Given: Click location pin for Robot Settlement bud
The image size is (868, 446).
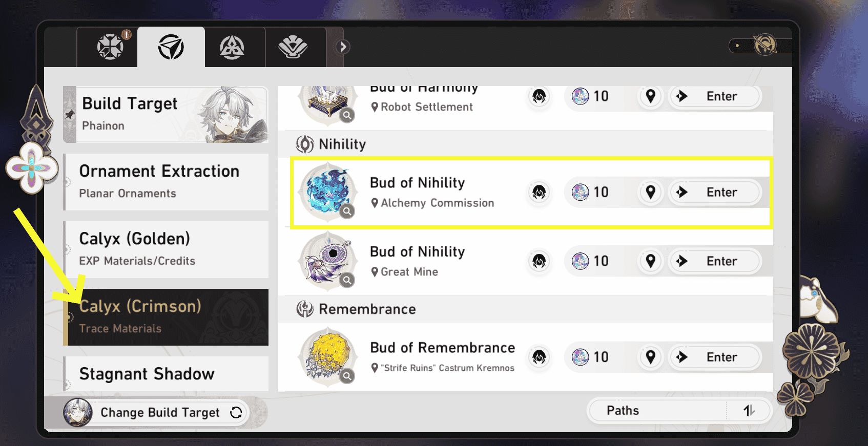Looking at the screenshot, I should click(650, 96).
